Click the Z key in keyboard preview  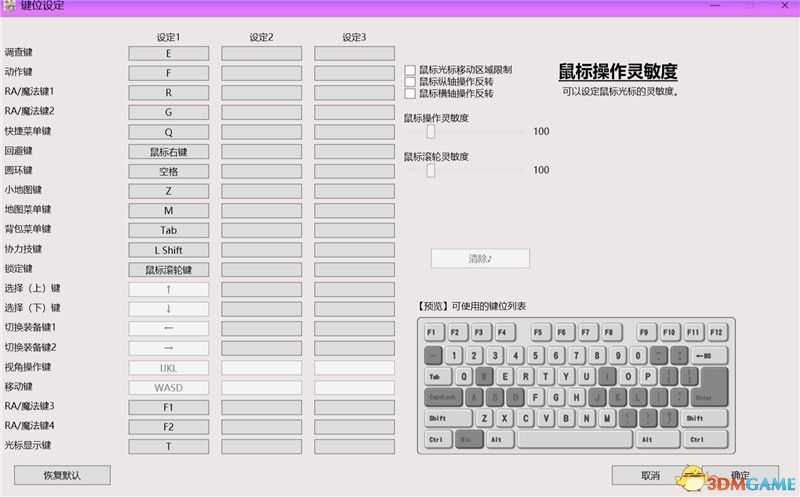484,418
